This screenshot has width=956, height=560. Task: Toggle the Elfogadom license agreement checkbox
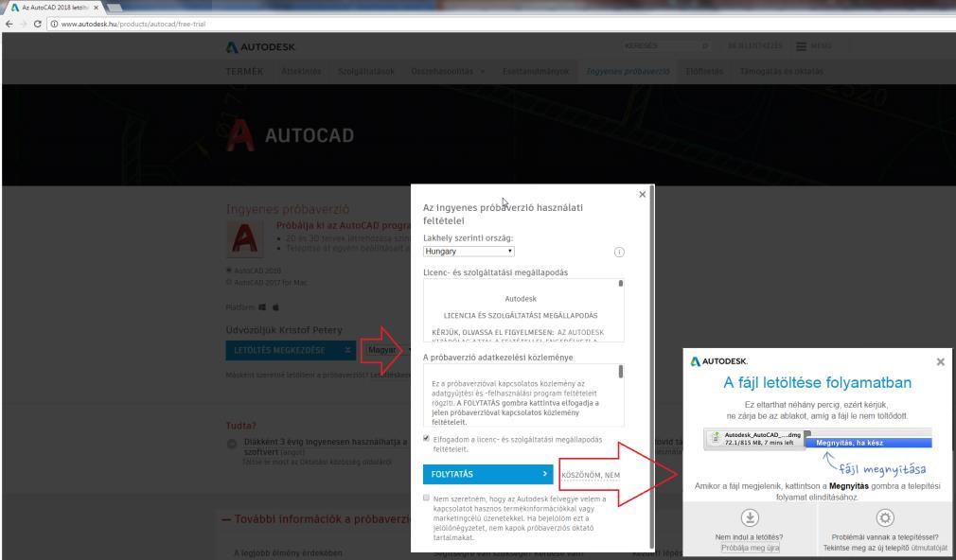(426, 439)
